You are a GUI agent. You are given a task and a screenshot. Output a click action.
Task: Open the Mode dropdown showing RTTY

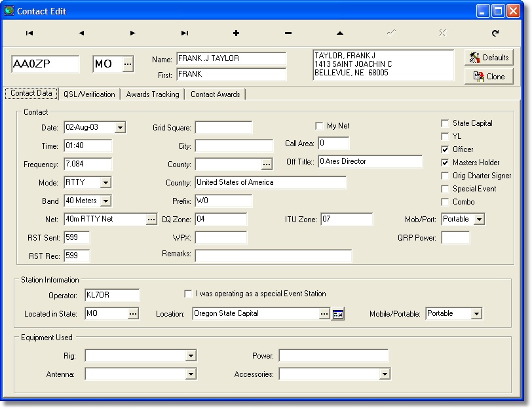105,183
